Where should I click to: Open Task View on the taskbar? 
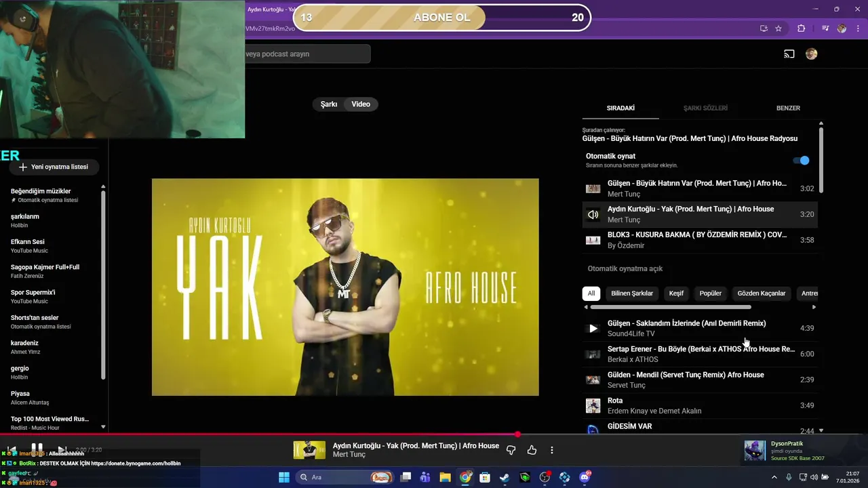tap(406, 477)
